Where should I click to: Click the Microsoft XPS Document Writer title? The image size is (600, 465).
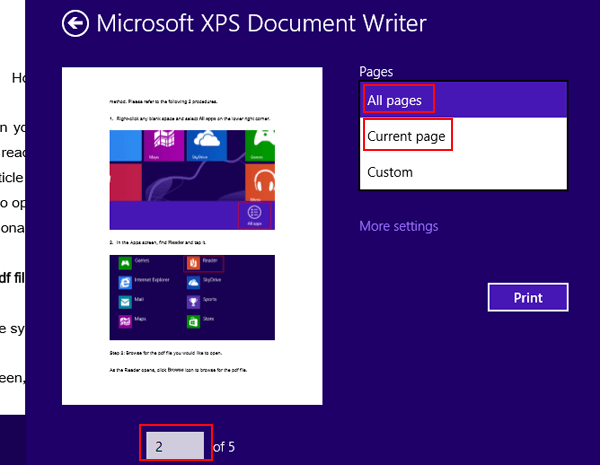(261, 23)
